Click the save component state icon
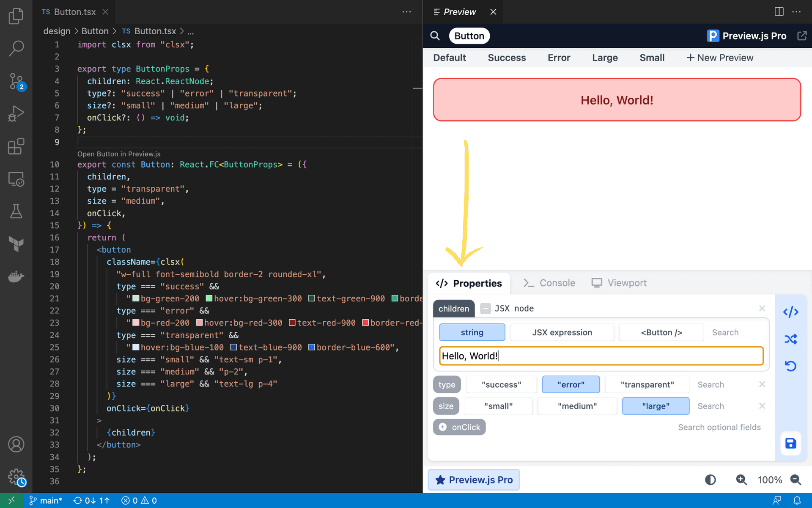The width and height of the screenshot is (812, 508). 790,443
